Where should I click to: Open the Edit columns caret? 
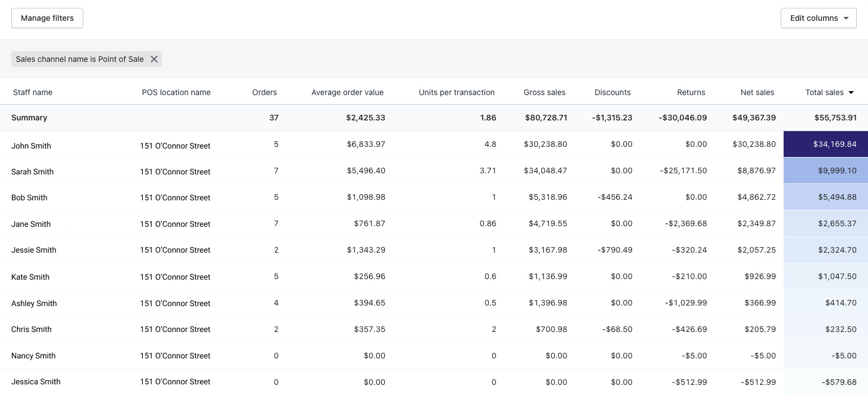point(847,17)
